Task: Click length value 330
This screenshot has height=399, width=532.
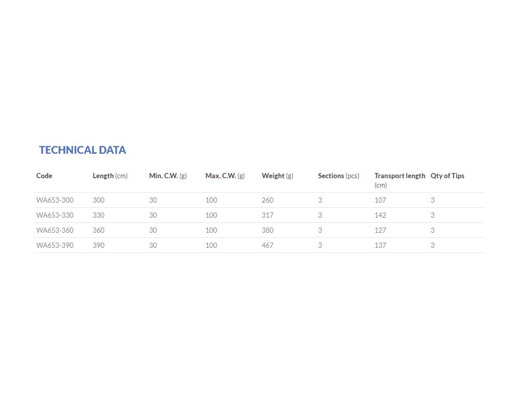Action: pos(98,215)
